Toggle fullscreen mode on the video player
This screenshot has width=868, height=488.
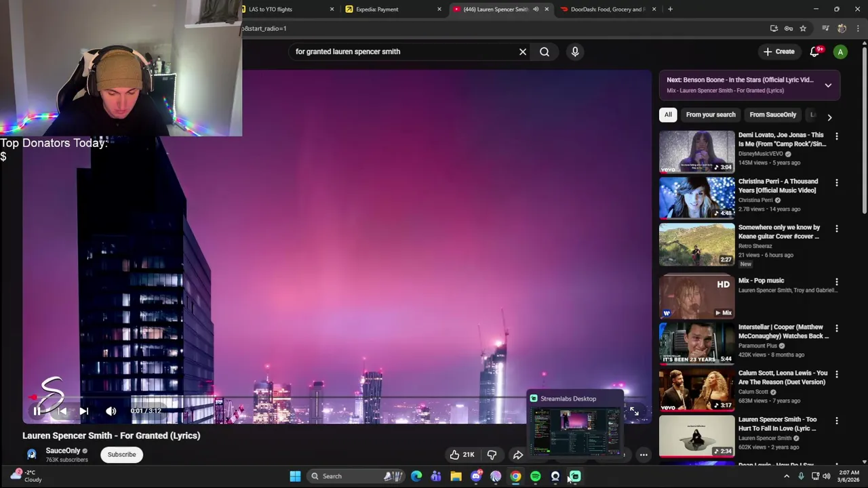634,411
